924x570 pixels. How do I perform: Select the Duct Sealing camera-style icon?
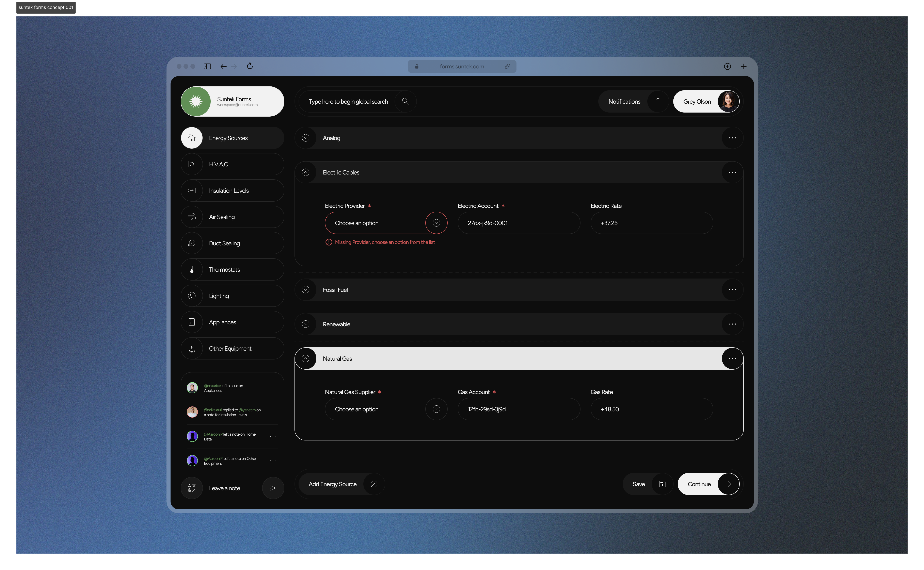pyautogui.click(x=192, y=243)
